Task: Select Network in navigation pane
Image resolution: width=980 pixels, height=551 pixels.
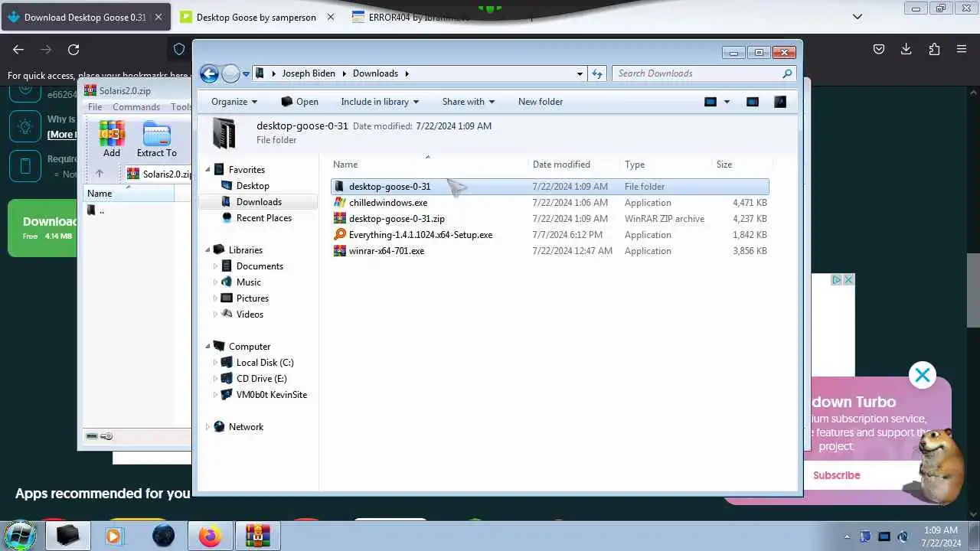Action: 246,427
